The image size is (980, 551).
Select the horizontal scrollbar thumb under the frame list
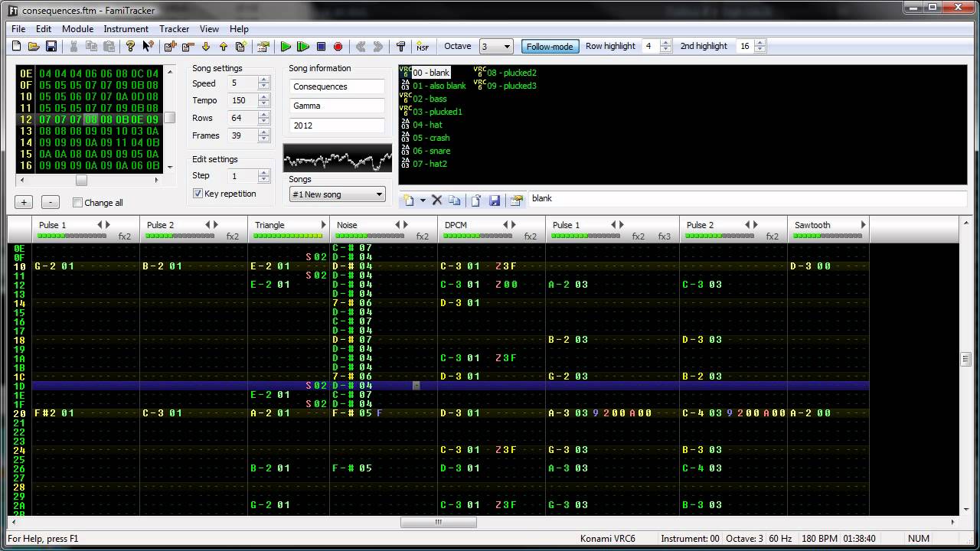pos(81,181)
